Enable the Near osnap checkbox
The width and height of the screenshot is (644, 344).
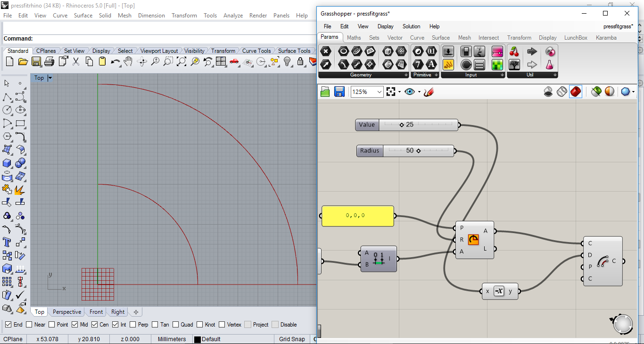pyautogui.click(x=29, y=325)
